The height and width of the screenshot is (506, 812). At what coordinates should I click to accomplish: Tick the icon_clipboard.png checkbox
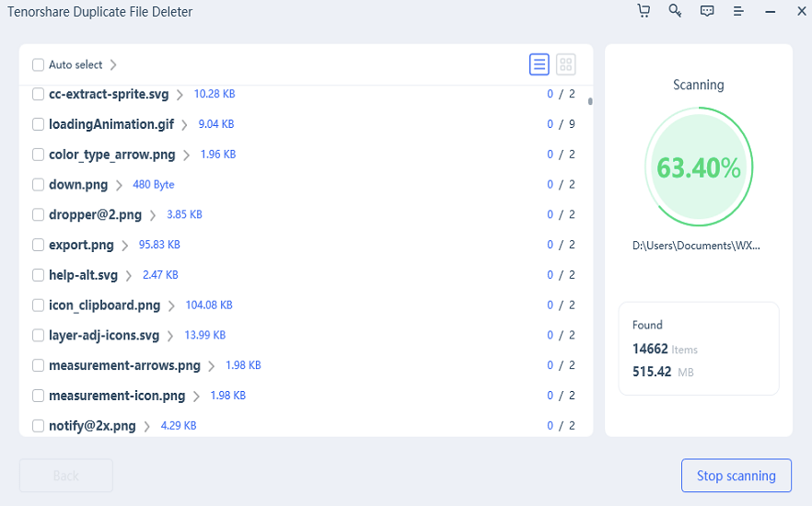point(38,305)
